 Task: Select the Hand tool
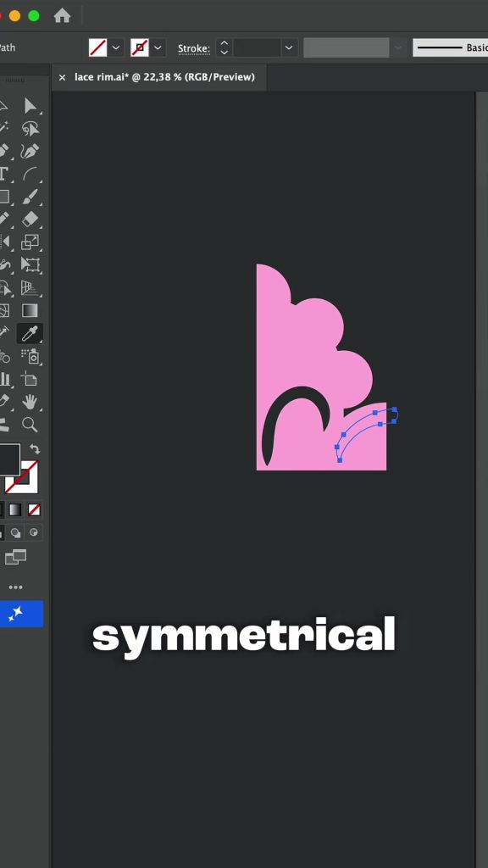(x=30, y=402)
